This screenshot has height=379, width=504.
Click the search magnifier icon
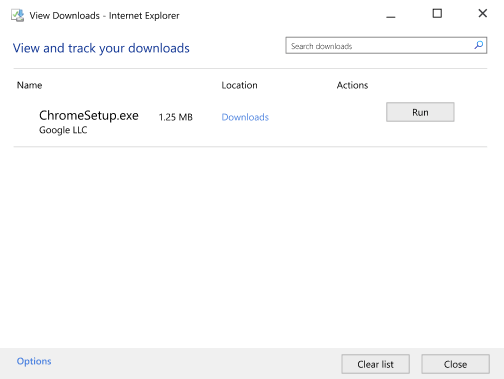point(479,45)
